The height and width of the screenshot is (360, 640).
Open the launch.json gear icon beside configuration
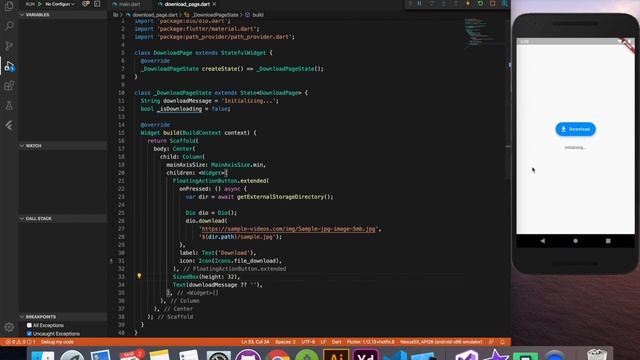point(85,4)
